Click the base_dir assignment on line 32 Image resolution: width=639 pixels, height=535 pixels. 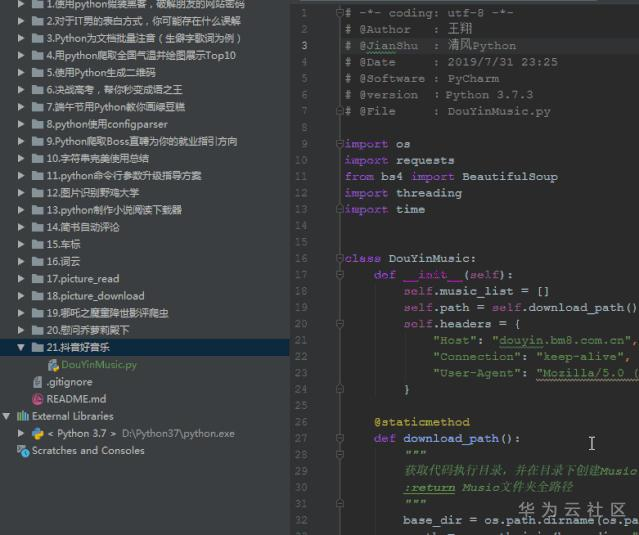coord(520,520)
